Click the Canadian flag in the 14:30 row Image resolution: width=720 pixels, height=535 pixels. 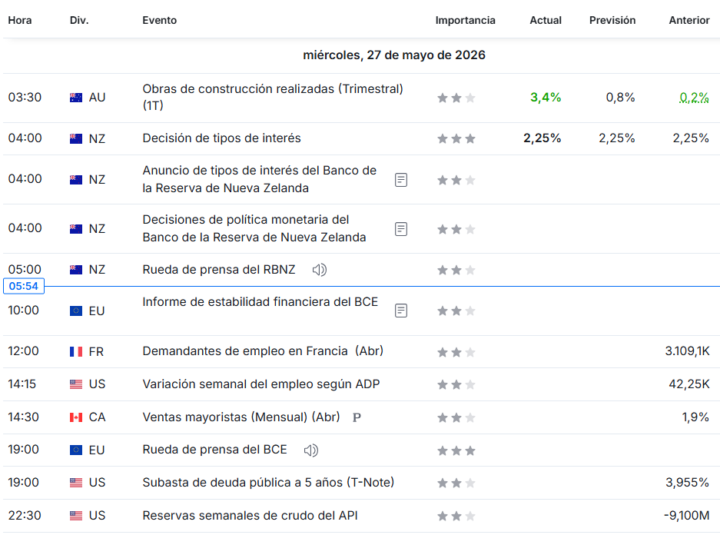76,417
